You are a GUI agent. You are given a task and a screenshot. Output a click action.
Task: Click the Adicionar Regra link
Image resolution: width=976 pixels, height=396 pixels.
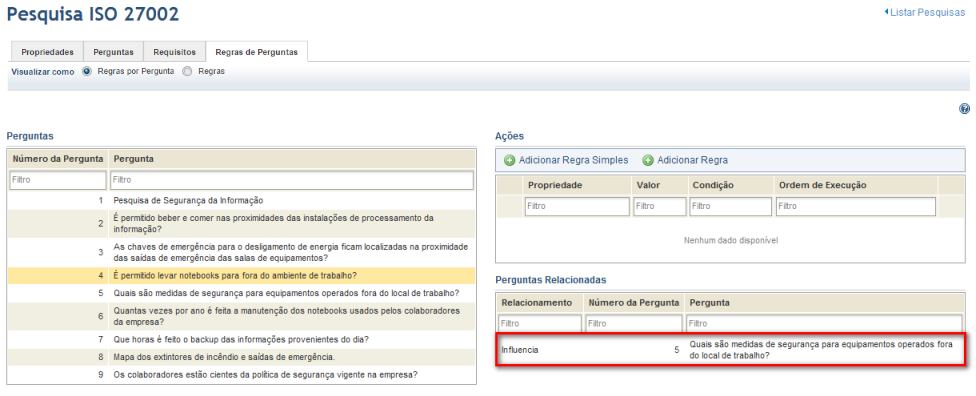(x=692, y=161)
